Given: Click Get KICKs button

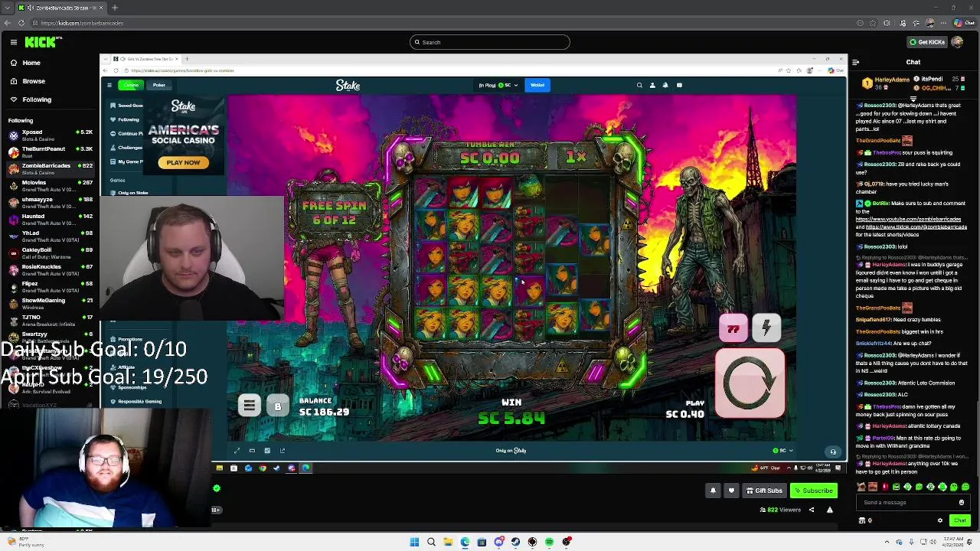Looking at the screenshot, I should coord(926,42).
